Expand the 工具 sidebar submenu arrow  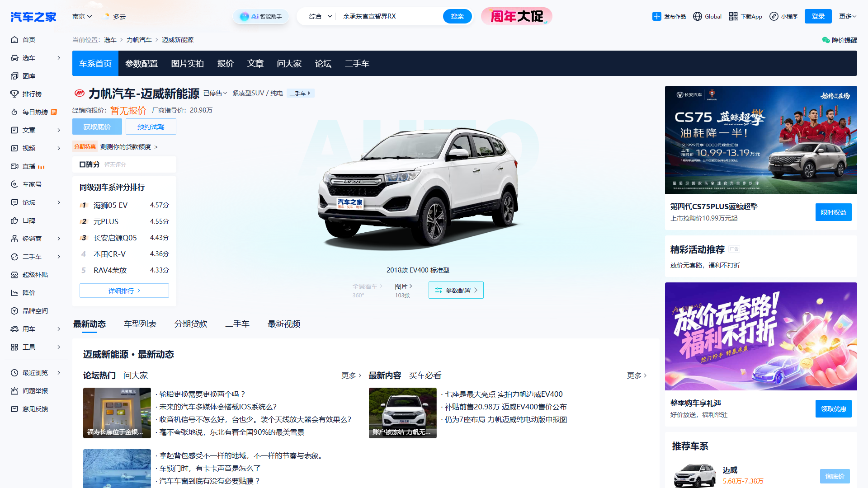click(x=59, y=347)
